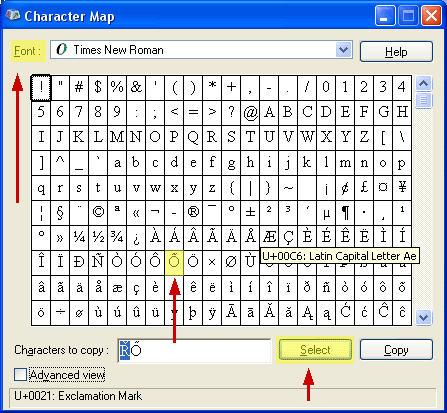The image size is (447, 413).
Task: Select the at sign @ character
Action: coord(250,113)
